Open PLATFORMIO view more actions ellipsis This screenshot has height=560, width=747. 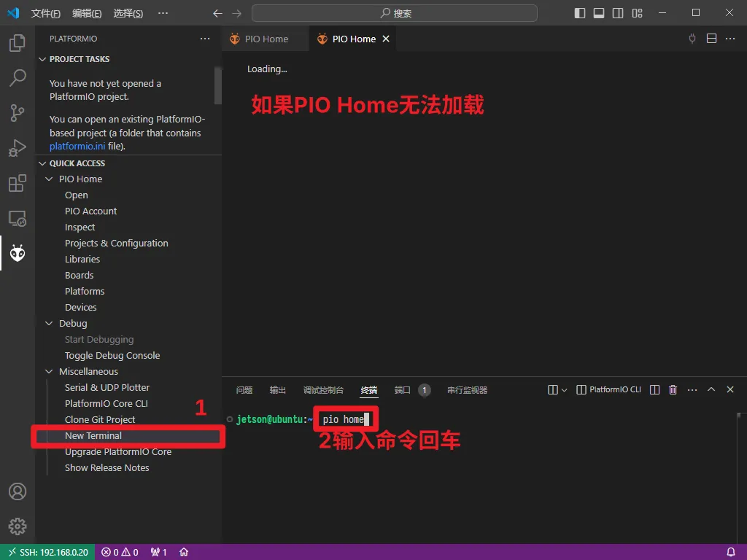tap(205, 39)
